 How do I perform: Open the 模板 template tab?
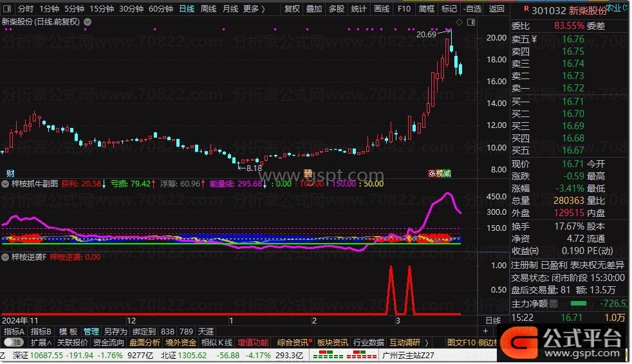pos(68,332)
